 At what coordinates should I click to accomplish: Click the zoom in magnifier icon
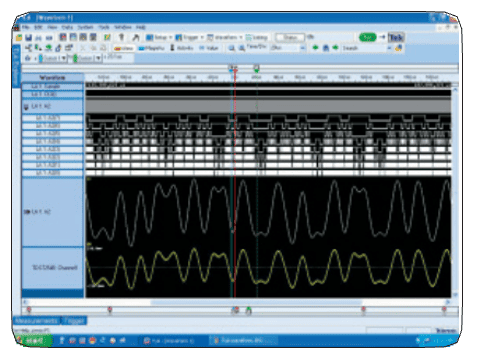[x=231, y=48]
